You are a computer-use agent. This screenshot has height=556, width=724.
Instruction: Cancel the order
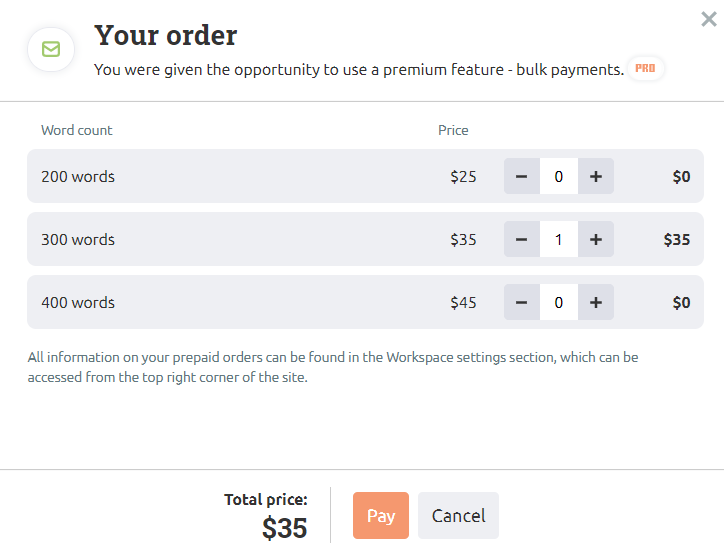coord(458,515)
